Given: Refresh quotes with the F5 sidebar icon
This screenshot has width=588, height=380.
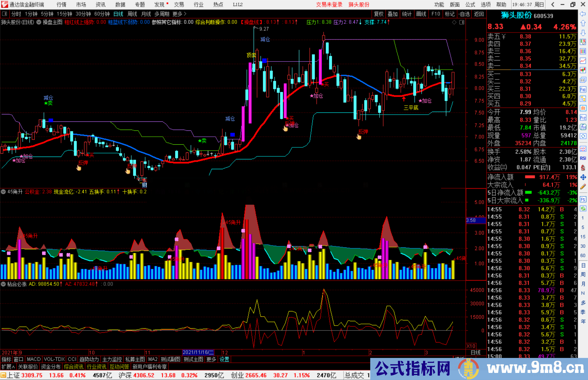Looking at the screenshot, I should 583,200.
